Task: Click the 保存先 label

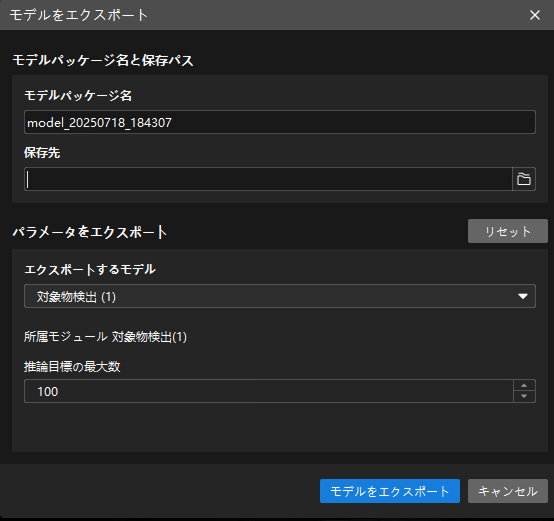Action: pyautogui.click(x=42, y=153)
